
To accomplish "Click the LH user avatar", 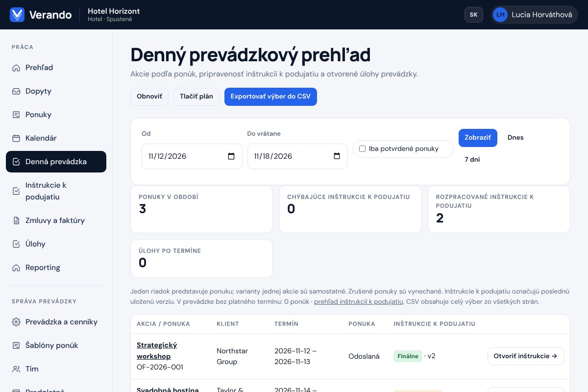I will pos(500,15).
